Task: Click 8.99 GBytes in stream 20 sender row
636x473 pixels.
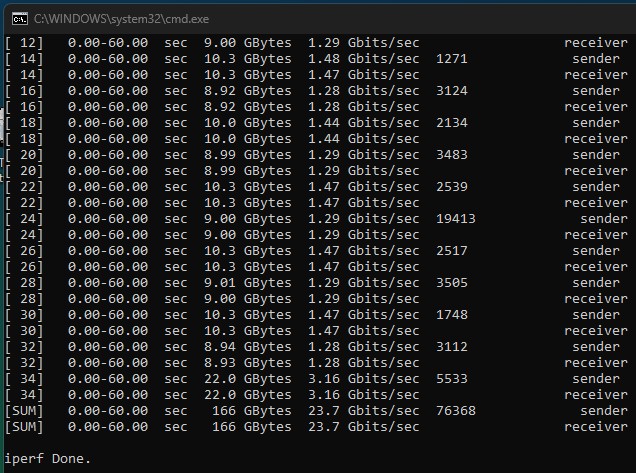Action: point(247,155)
